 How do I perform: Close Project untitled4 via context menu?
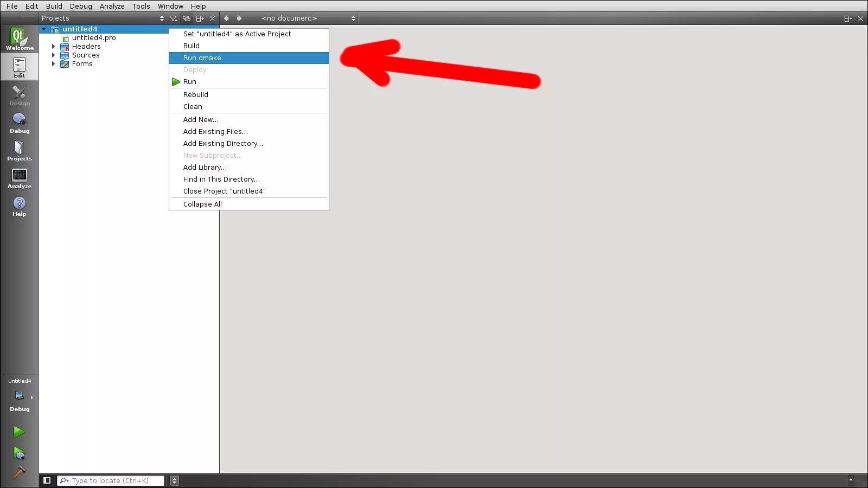(249, 191)
